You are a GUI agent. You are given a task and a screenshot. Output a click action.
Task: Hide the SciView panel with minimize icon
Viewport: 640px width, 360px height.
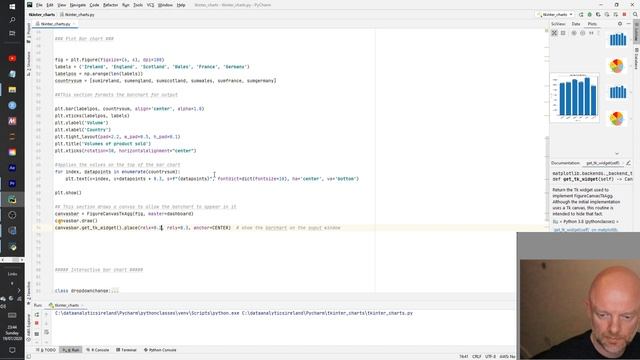click(x=629, y=24)
